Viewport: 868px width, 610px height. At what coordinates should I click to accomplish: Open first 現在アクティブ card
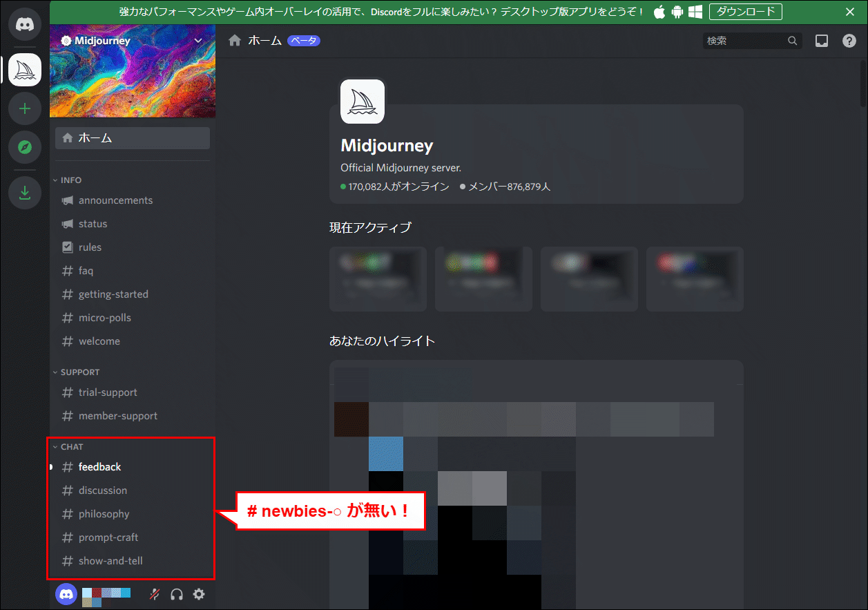378,279
